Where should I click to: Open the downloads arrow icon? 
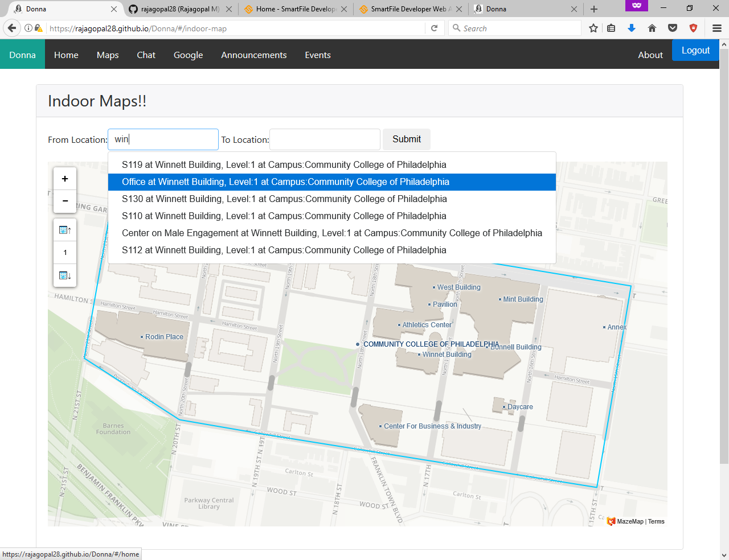(632, 28)
